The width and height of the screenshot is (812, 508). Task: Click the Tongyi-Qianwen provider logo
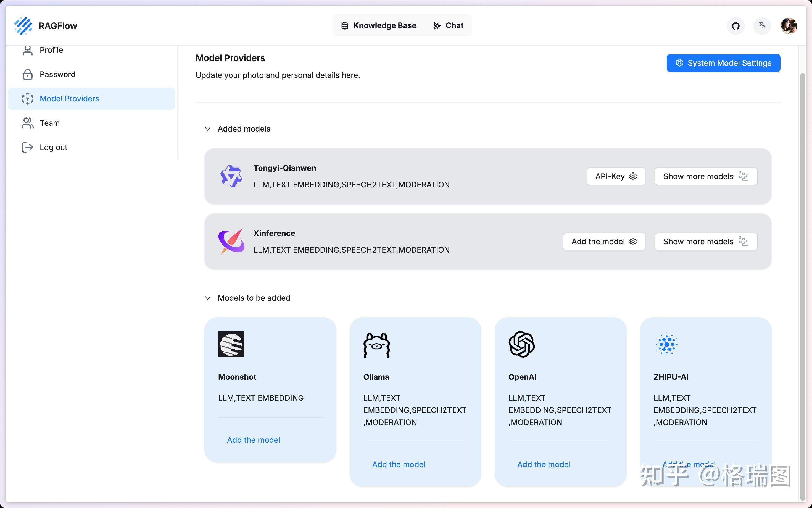pyautogui.click(x=231, y=176)
